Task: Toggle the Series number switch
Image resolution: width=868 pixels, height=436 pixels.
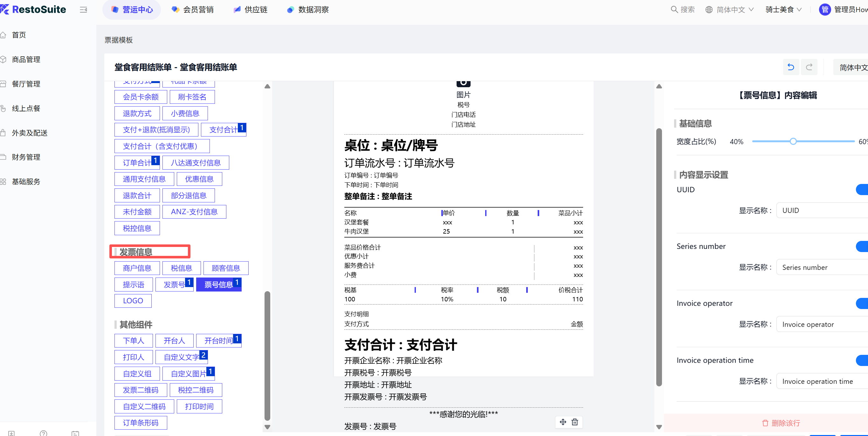Action: click(x=862, y=247)
